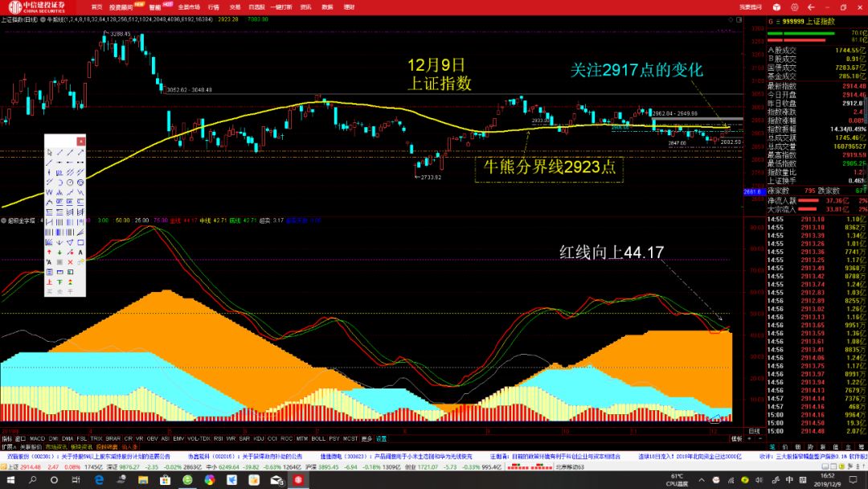Click the 双鹭药业 news ticker link
868x489 pixels.
[x=88, y=457]
